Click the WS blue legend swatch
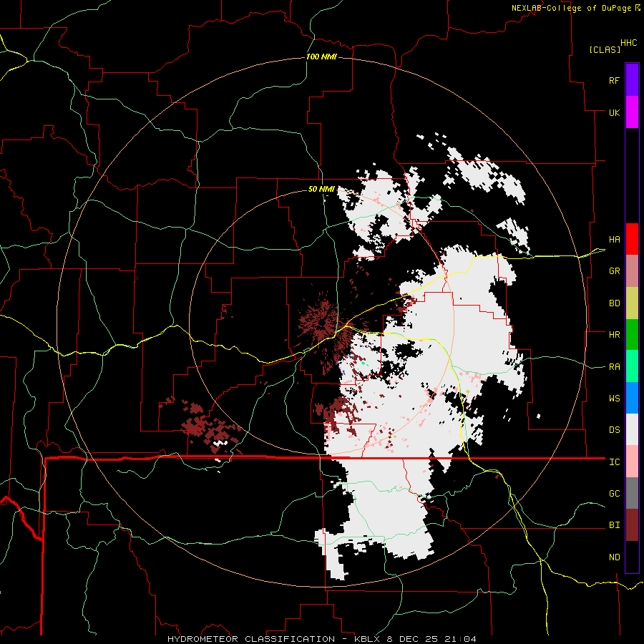Screen dimensions: 644x644 click(x=632, y=398)
